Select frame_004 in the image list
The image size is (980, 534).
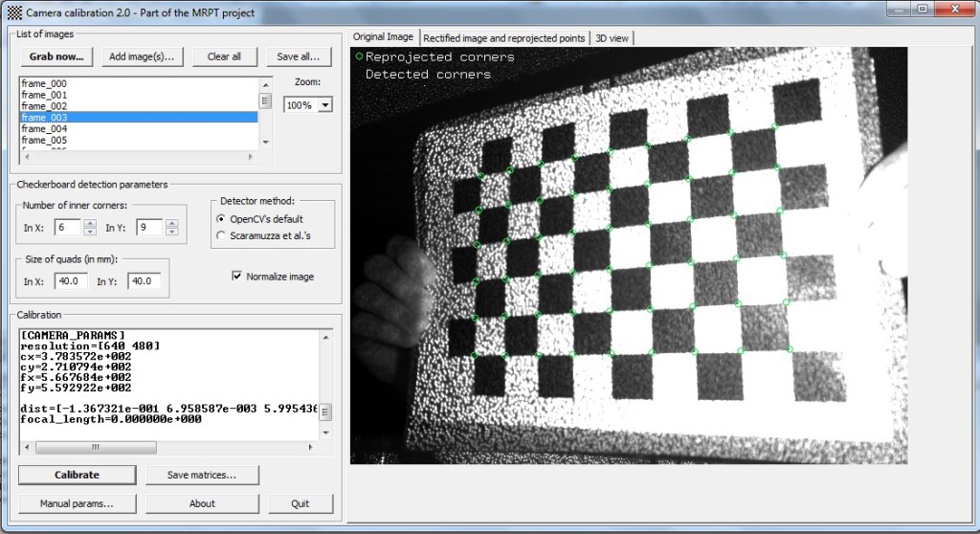pyautogui.click(x=44, y=128)
